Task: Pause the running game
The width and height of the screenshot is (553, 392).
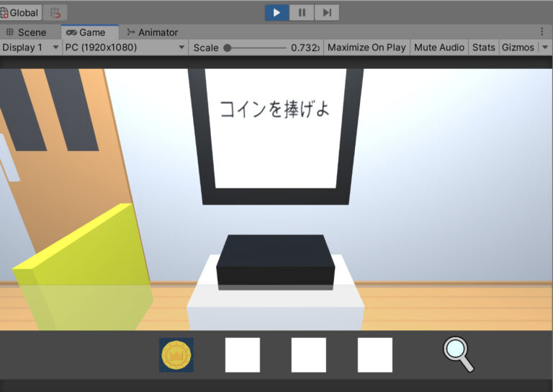Action: pyautogui.click(x=302, y=13)
